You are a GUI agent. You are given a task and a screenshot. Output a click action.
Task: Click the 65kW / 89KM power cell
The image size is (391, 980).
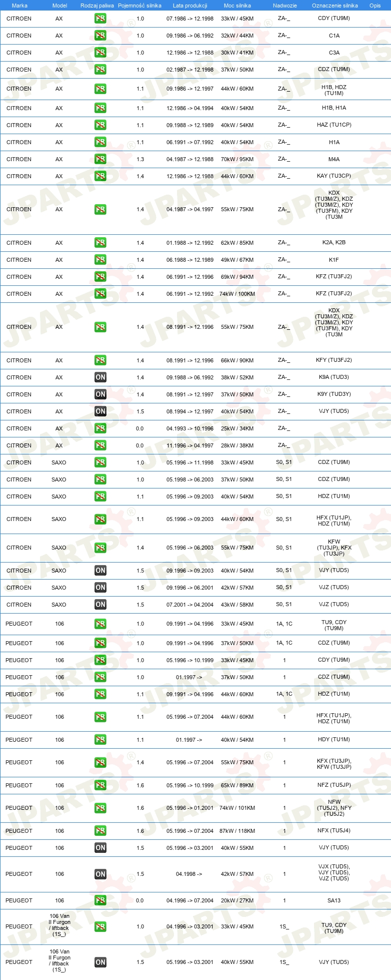(237, 785)
